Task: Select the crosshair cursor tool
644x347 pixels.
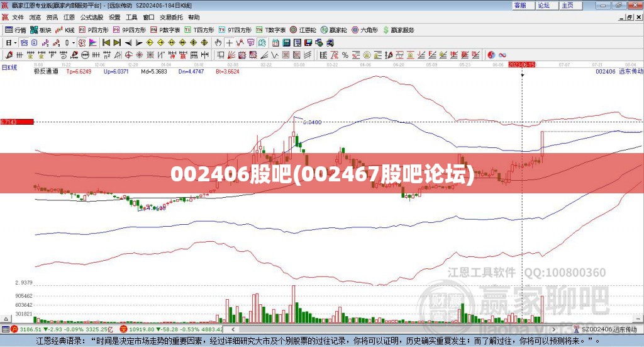Action: pyautogui.click(x=230, y=43)
